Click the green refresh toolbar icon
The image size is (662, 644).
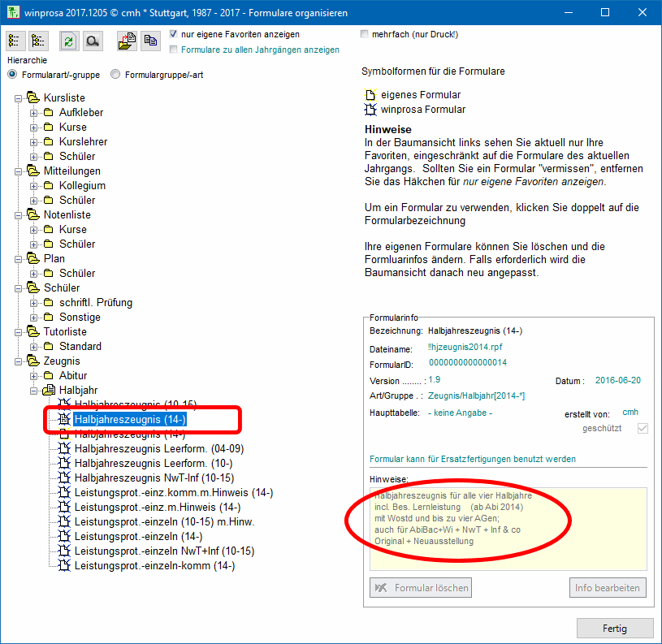tap(68, 41)
